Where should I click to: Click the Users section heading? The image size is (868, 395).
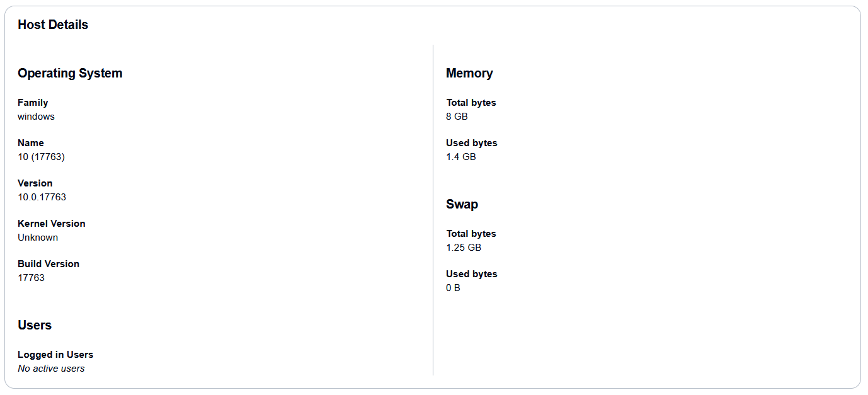coord(35,325)
